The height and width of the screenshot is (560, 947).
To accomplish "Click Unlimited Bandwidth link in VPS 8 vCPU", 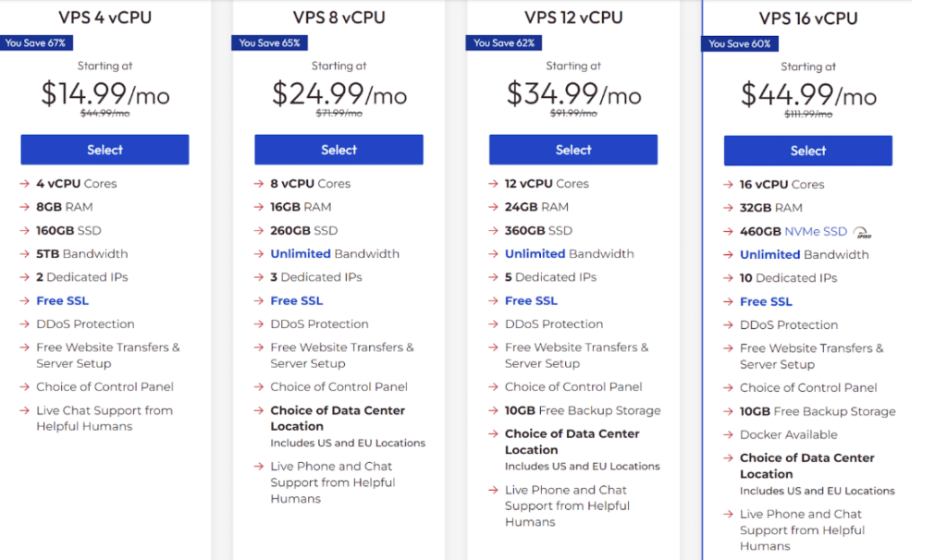I will [301, 253].
